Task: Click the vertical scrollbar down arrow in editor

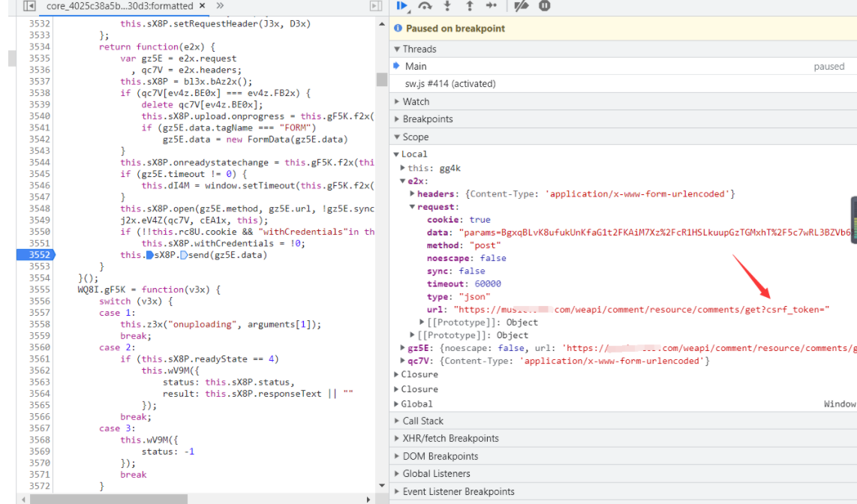Action: point(381,485)
